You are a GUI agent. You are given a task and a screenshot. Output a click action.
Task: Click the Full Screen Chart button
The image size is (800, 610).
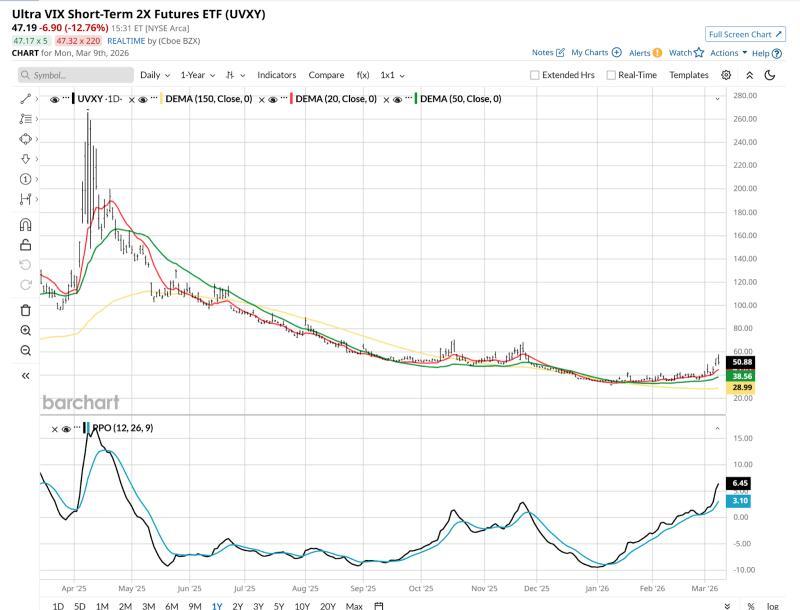pos(745,34)
